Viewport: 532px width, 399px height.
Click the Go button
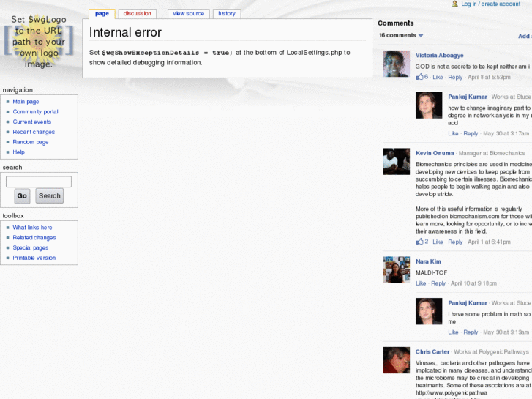(22, 196)
